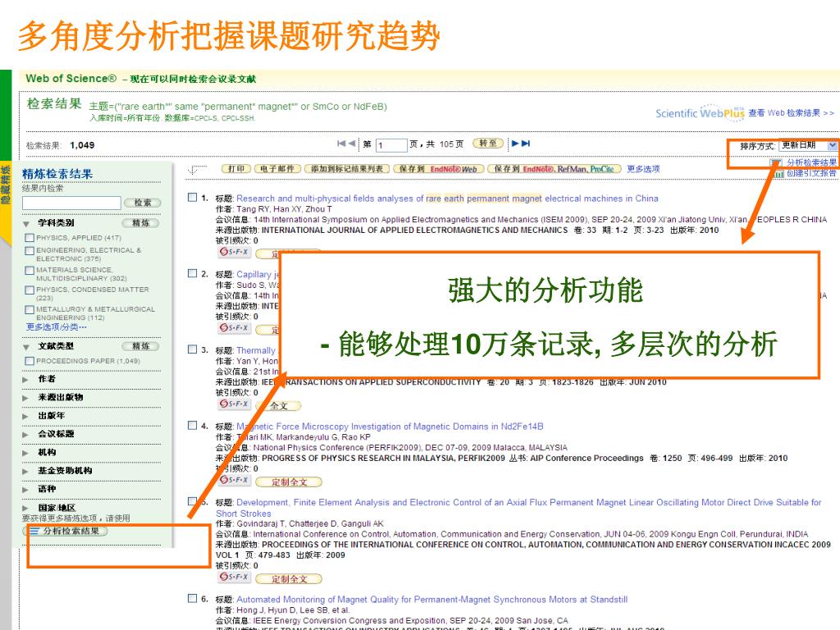Select checkbox for result 2
840x630 pixels.
tap(192, 274)
